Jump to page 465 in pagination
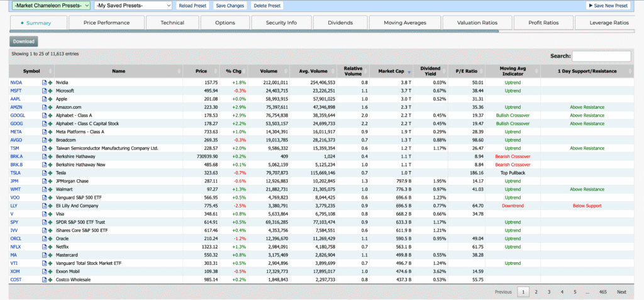 pyautogui.click(x=602, y=292)
